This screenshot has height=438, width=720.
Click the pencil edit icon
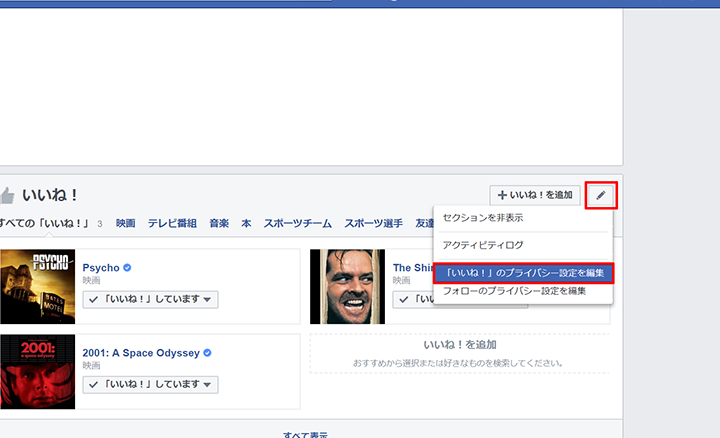(601, 195)
